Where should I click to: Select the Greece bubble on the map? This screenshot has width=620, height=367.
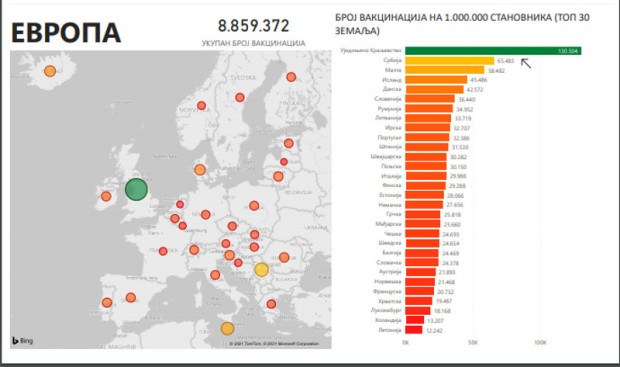(x=271, y=304)
